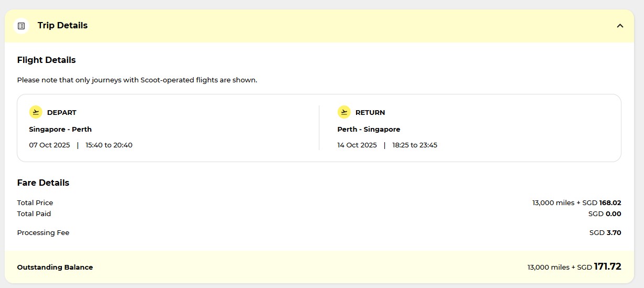644x288 pixels.
Task: Select the Fare Details heading
Action: pos(43,183)
